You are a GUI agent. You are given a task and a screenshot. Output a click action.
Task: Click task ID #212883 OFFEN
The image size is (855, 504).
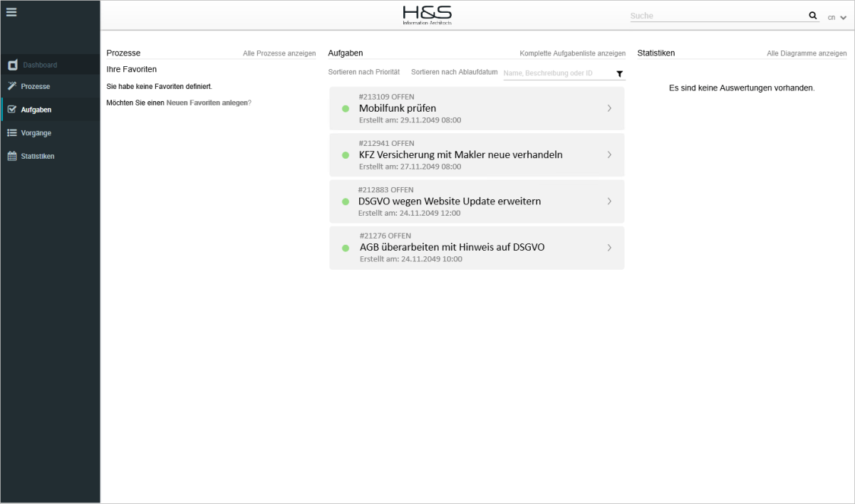(x=385, y=190)
